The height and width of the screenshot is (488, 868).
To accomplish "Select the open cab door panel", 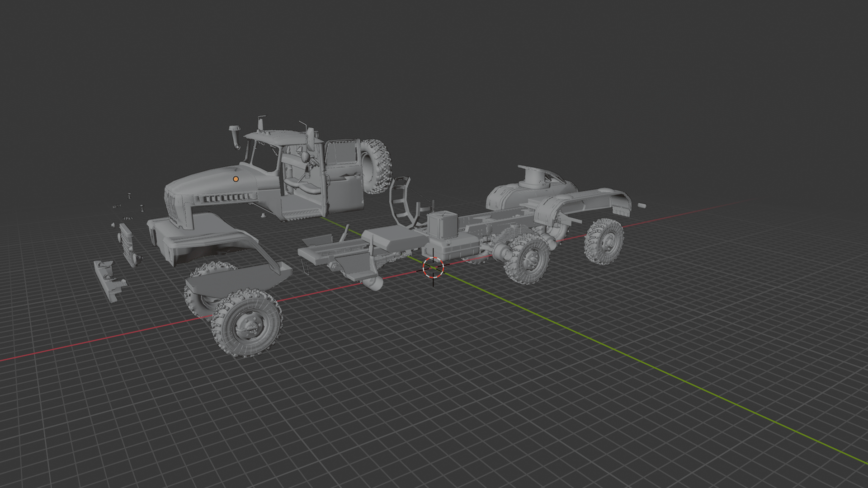I will tap(344, 177).
